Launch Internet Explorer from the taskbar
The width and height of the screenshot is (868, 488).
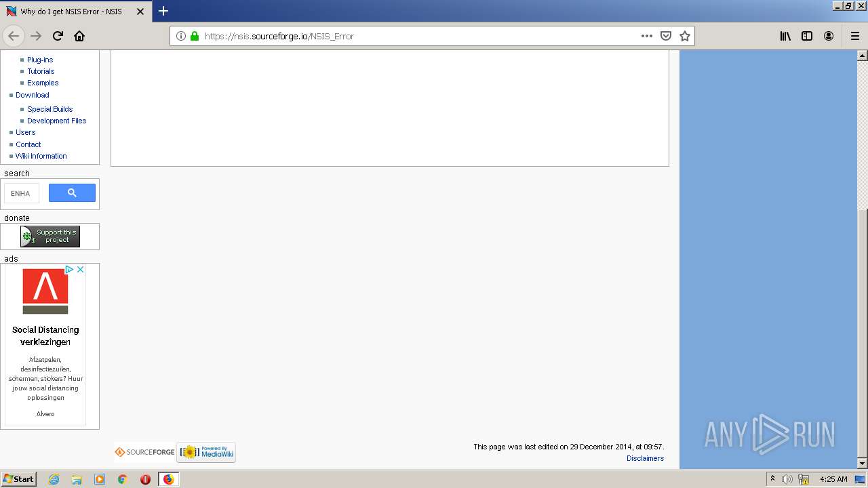click(54, 479)
